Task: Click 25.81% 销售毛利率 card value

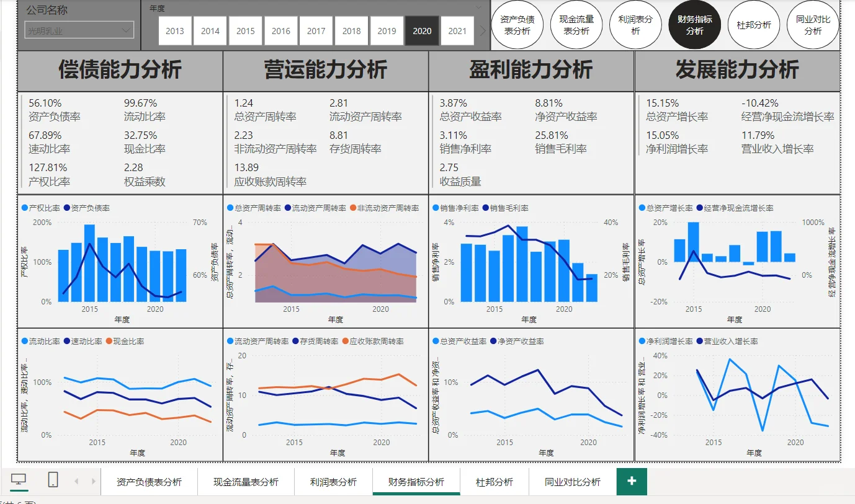Action: [x=552, y=136]
